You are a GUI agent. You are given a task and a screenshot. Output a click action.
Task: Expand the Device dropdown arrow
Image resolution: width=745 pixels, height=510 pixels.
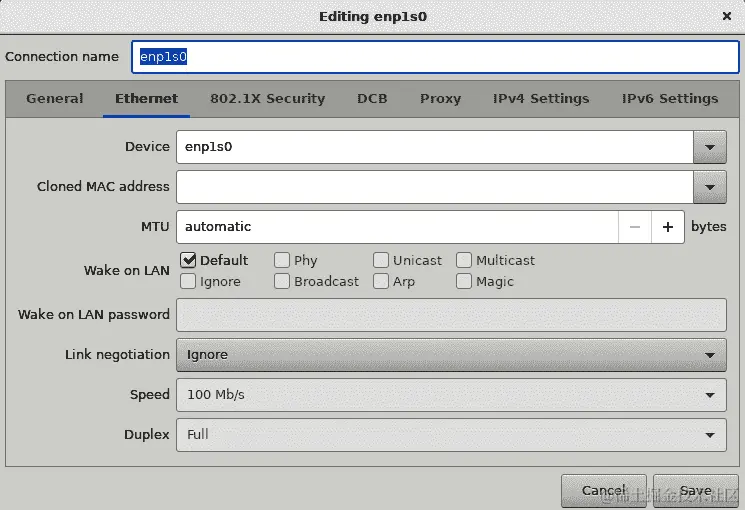pos(710,147)
